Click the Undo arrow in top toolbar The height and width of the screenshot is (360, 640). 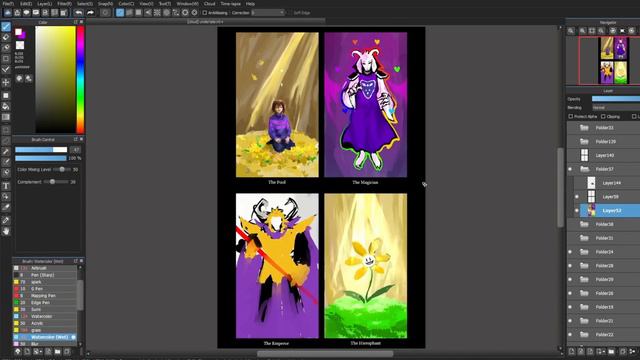[x=78, y=13]
